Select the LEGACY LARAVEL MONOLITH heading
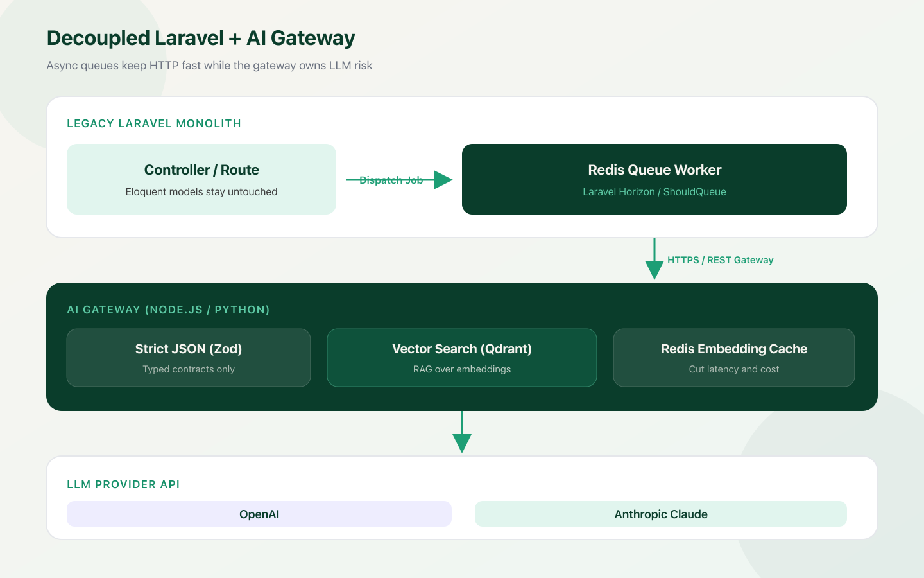This screenshot has height=578, width=924. click(154, 123)
